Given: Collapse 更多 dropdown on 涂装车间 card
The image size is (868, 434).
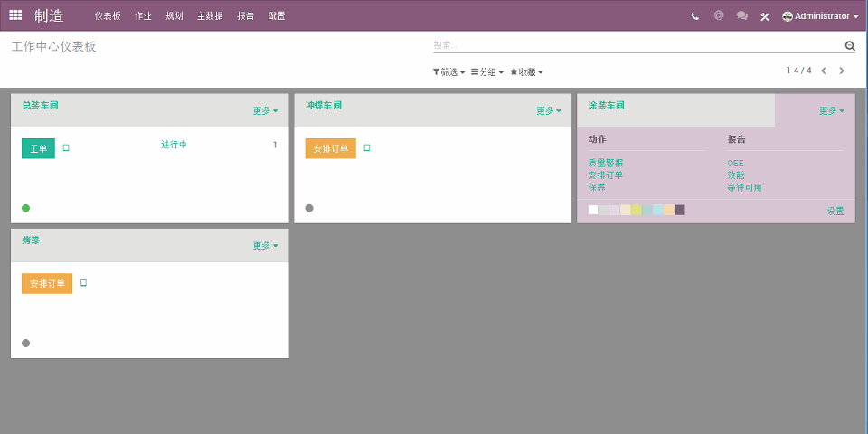Looking at the screenshot, I should [x=832, y=110].
